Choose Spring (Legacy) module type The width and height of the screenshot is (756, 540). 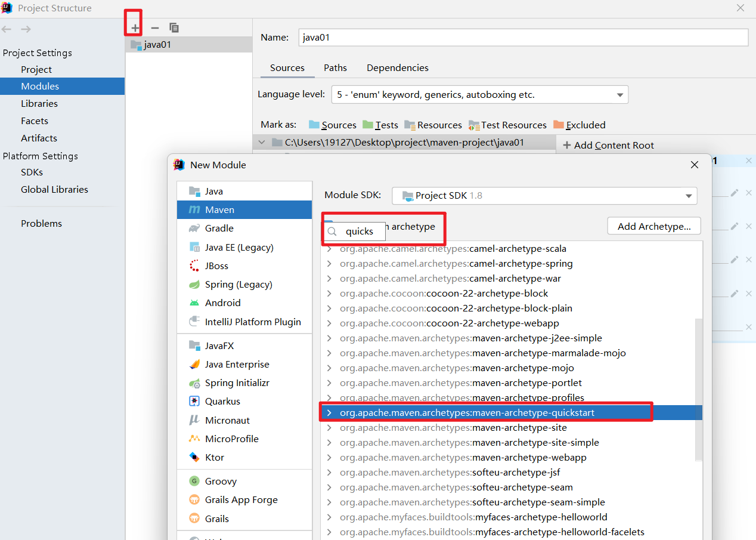(x=244, y=284)
